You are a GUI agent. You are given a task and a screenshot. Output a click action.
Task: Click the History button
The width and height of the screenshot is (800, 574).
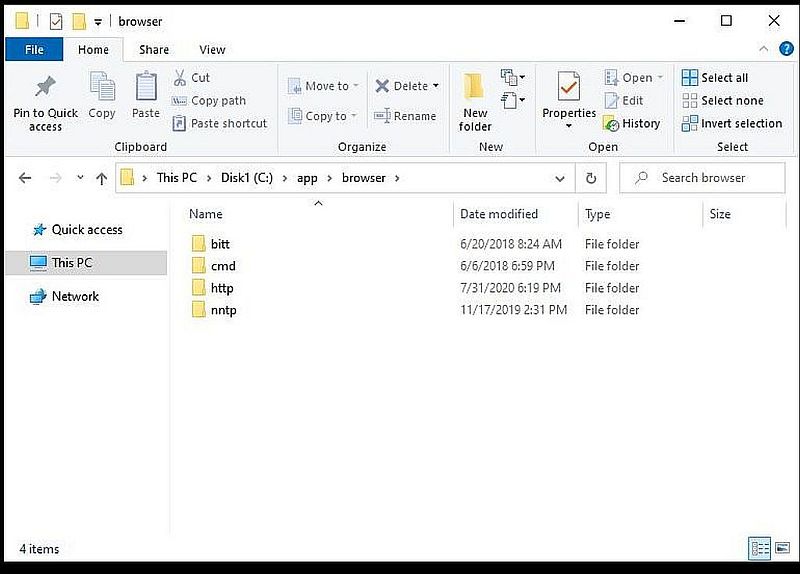pyautogui.click(x=632, y=123)
